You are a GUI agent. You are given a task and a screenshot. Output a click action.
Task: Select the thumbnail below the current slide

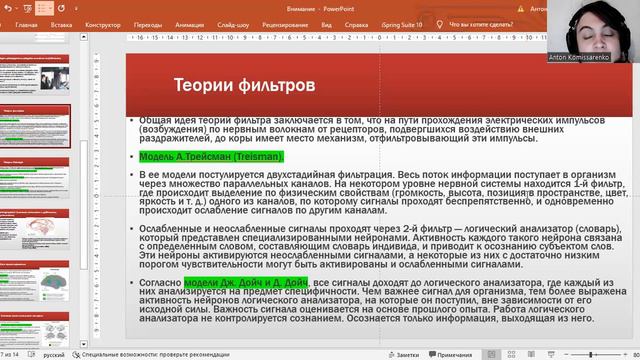coord(35,178)
